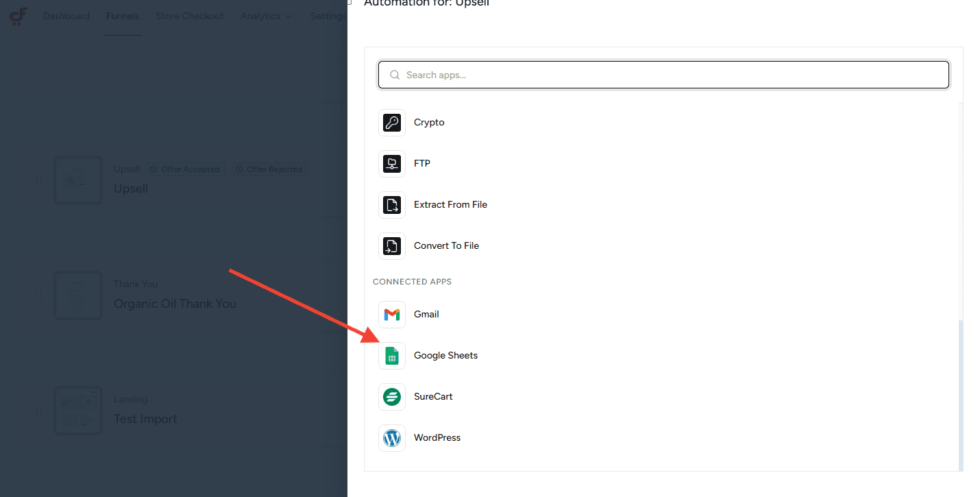Select the Gmail app icon

(392, 315)
